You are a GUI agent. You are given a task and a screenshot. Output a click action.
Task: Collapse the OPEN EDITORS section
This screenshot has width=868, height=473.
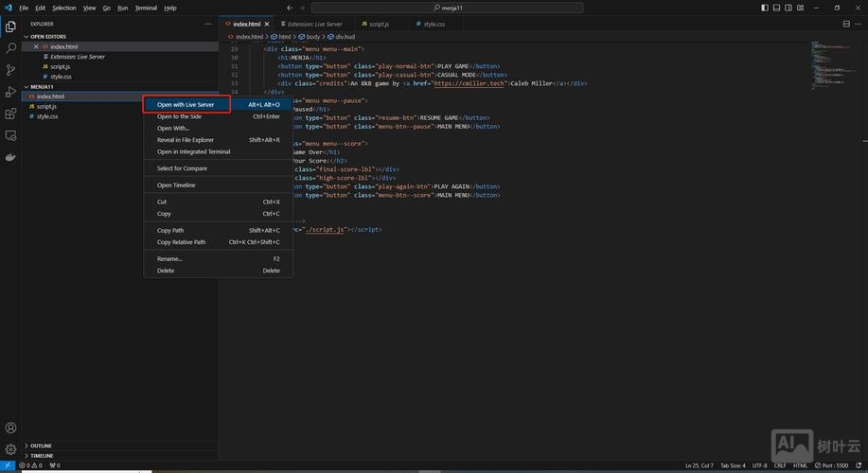click(47, 37)
